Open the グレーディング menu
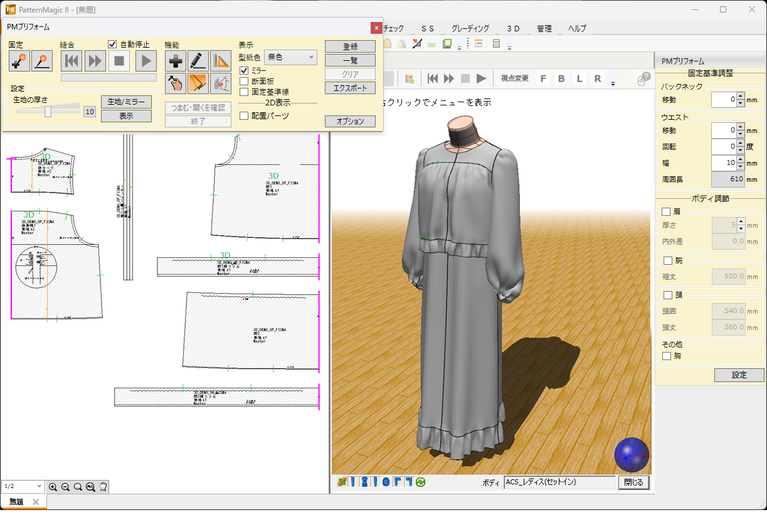The image size is (767, 532). point(470,28)
